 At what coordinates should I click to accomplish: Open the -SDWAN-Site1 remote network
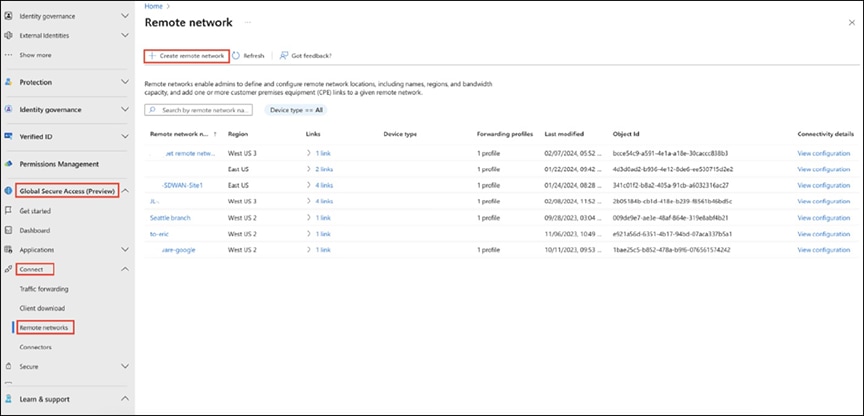tap(182, 185)
